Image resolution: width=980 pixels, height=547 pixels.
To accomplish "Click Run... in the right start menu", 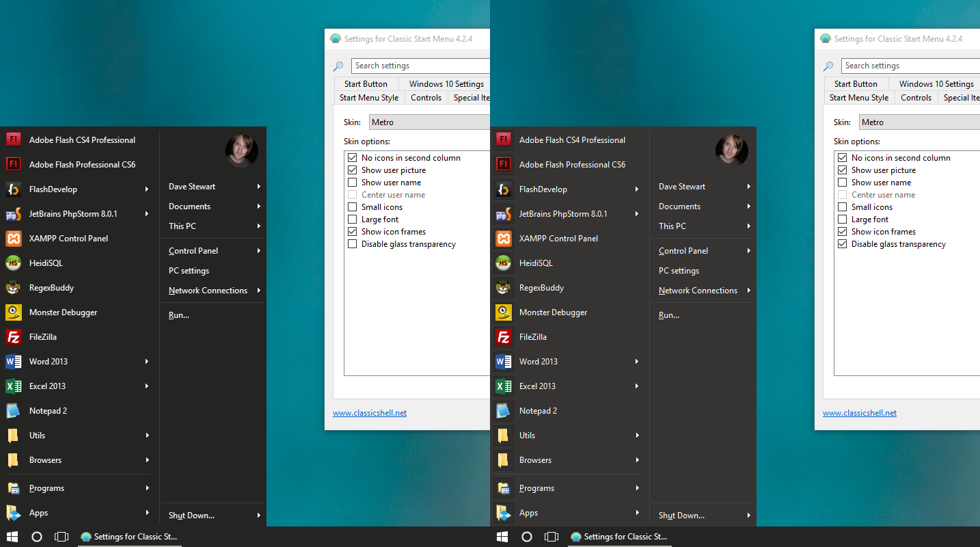I will (668, 315).
